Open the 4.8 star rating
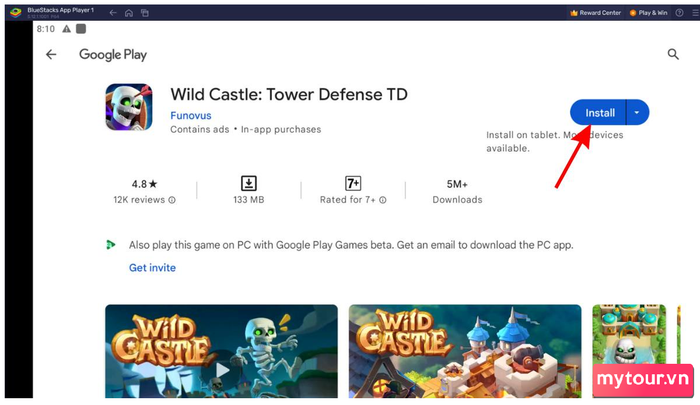 [144, 184]
